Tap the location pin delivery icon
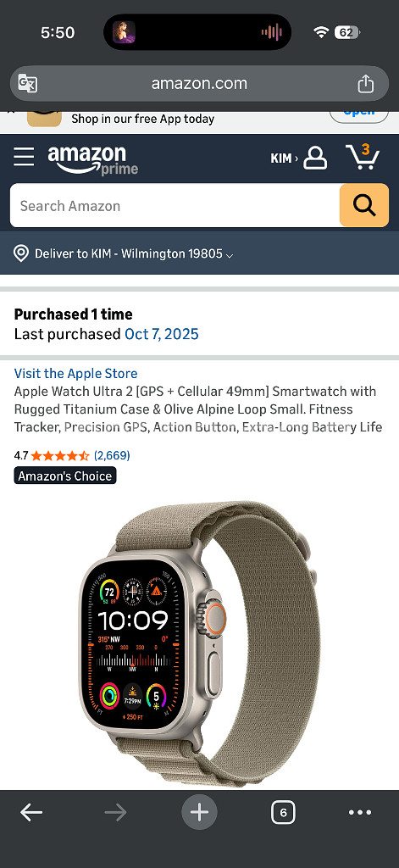The height and width of the screenshot is (868, 399). click(x=21, y=253)
